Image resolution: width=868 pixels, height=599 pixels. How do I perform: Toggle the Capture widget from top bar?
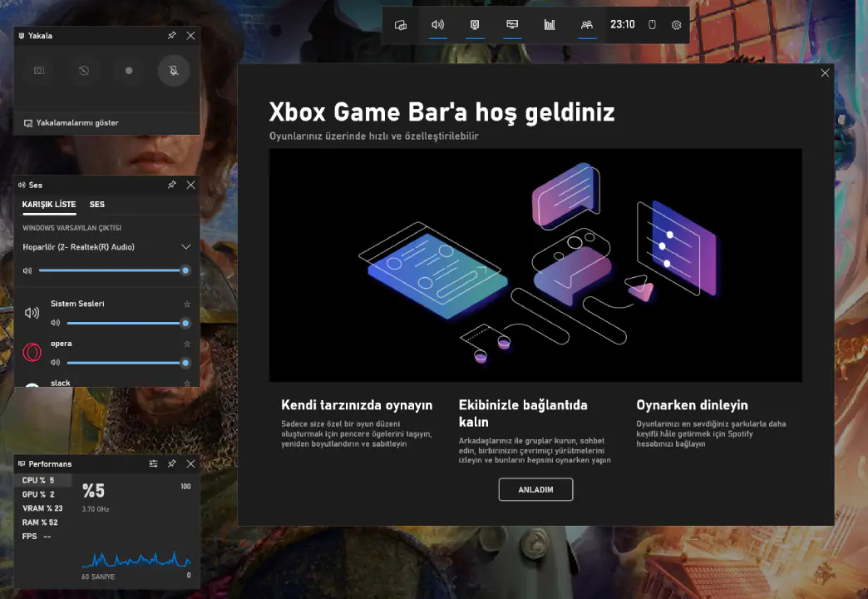pos(475,25)
